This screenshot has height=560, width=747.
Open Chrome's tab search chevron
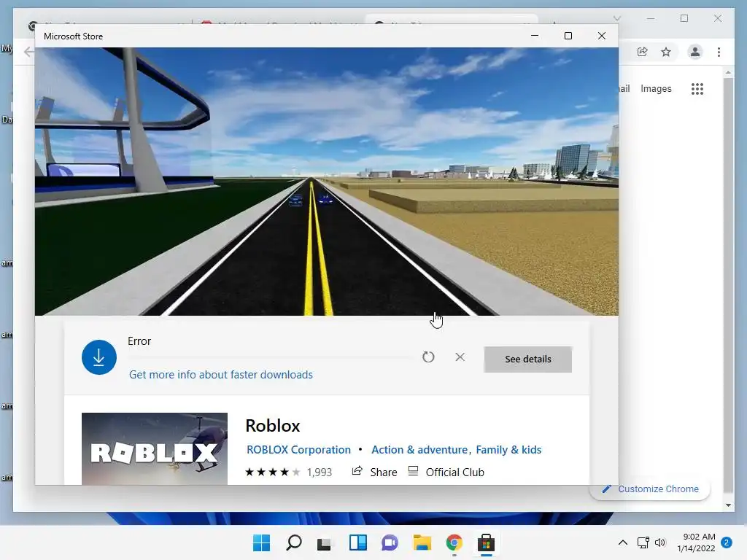point(617,18)
